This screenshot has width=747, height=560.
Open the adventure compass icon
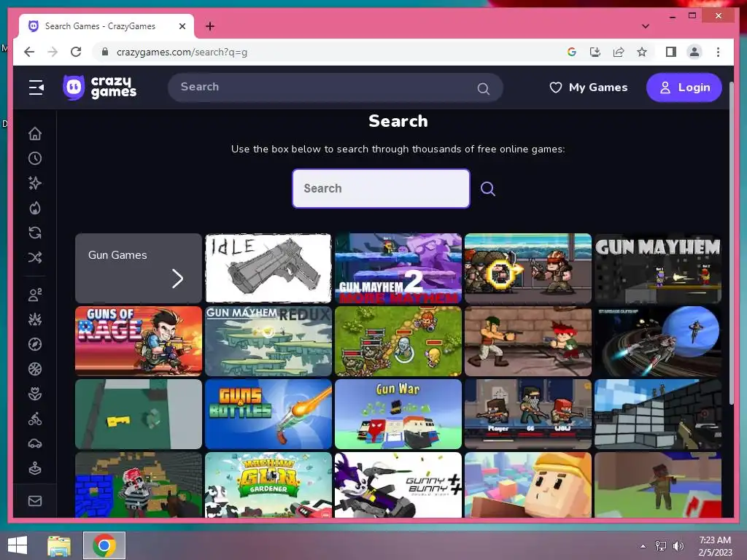35,344
